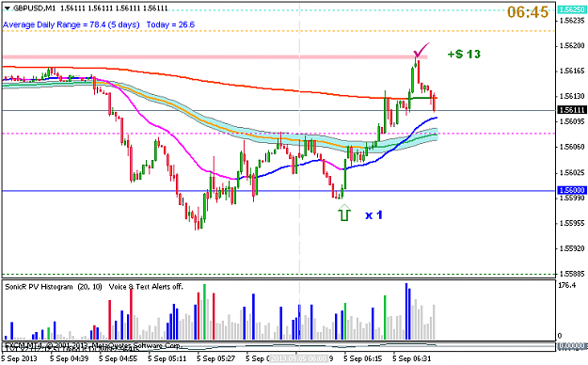Click the 1.56060 price axis value
The image size is (588, 365).
point(572,147)
